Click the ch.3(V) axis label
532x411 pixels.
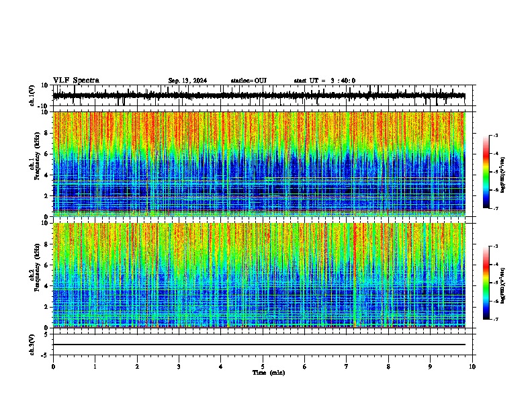pyautogui.click(x=32, y=345)
